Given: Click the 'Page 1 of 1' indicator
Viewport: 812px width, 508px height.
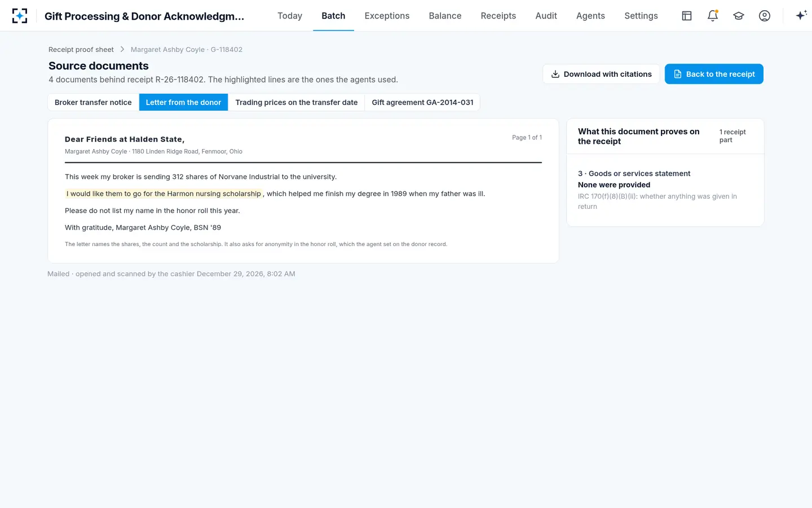Looking at the screenshot, I should [x=527, y=138].
